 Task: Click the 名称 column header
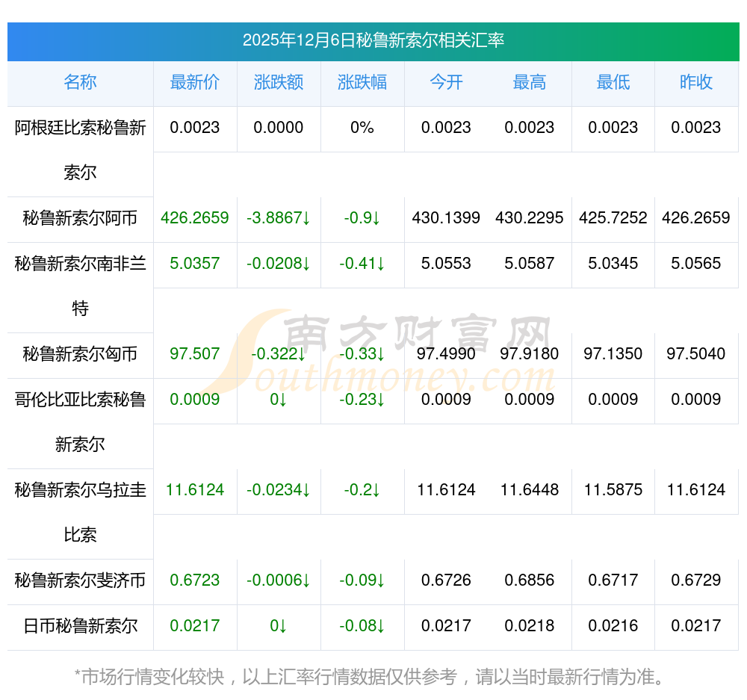(80, 83)
